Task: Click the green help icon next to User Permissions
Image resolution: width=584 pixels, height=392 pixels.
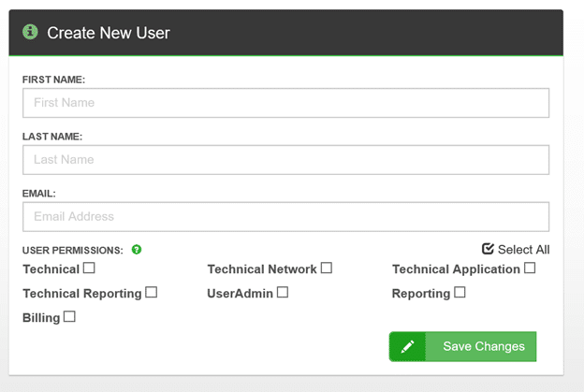Action: pyautogui.click(x=137, y=250)
